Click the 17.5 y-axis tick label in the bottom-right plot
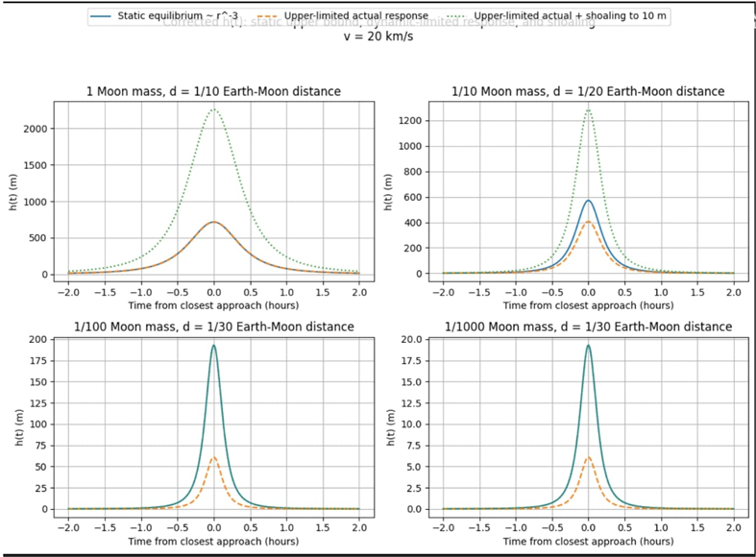The image size is (756, 557). tap(411, 361)
